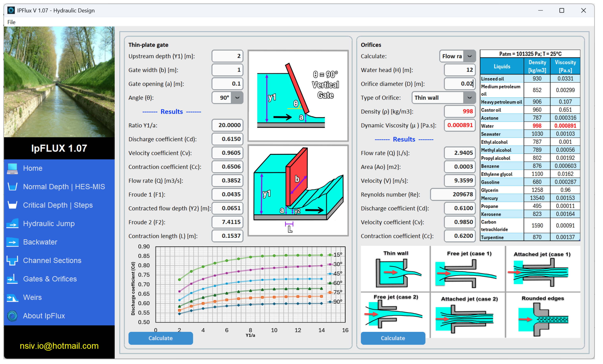Click the Upstream depth (Y1) input field
The image size is (603, 364).
228,56
